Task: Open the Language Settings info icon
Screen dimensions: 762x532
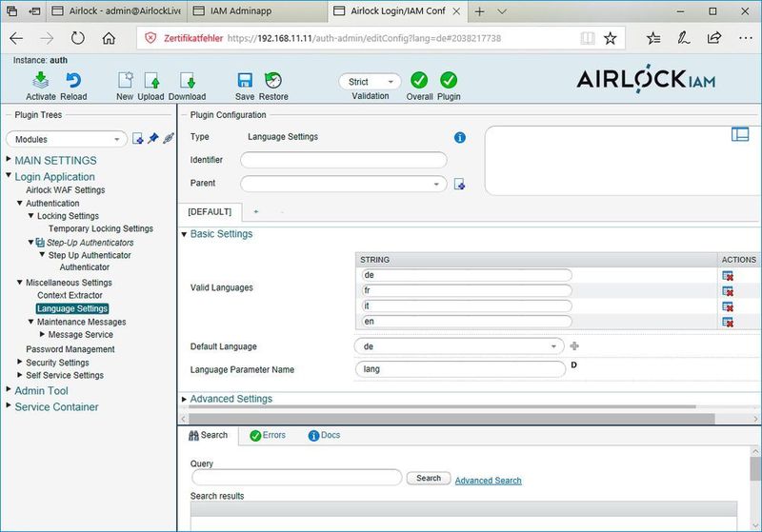Action: coord(460,137)
